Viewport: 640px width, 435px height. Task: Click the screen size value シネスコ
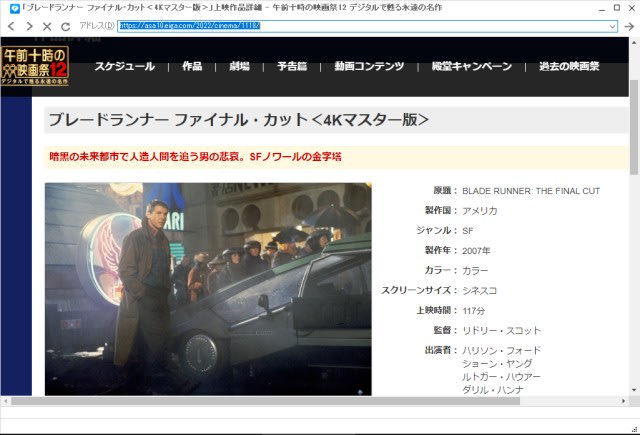pyautogui.click(x=480, y=291)
